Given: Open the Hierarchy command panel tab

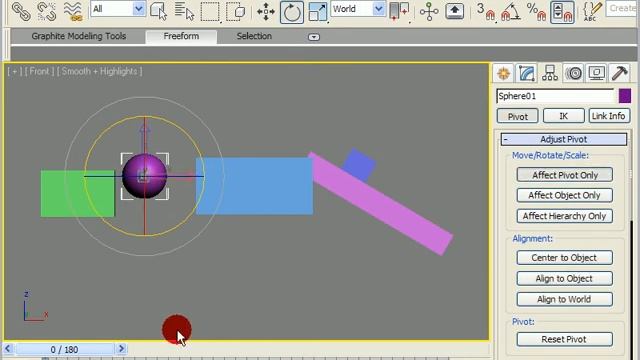Looking at the screenshot, I should (x=550, y=73).
